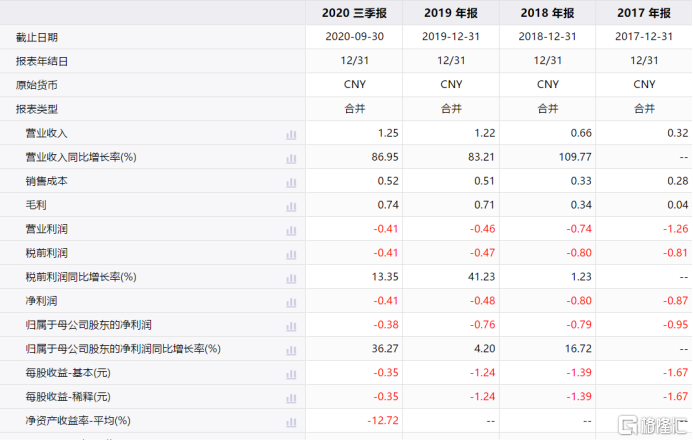Show the trend chart for 毛利
The width and height of the screenshot is (693, 442).
tap(291, 206)
